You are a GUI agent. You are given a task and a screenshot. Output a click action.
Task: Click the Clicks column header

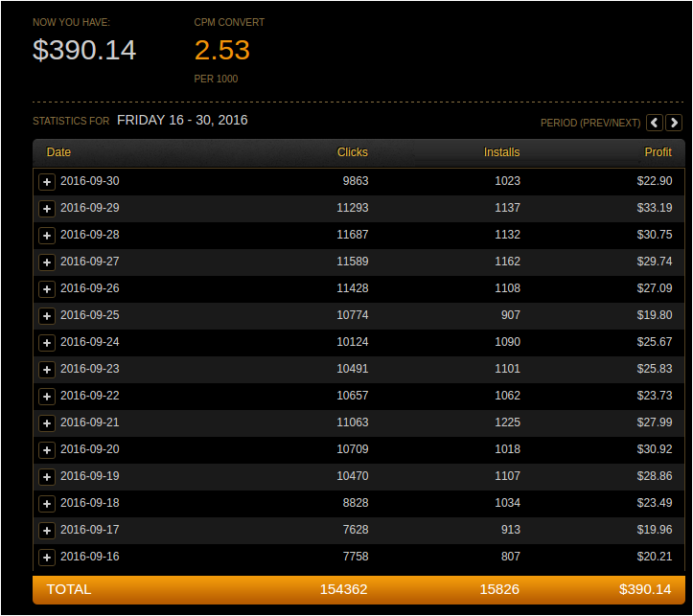pos(352,152)
